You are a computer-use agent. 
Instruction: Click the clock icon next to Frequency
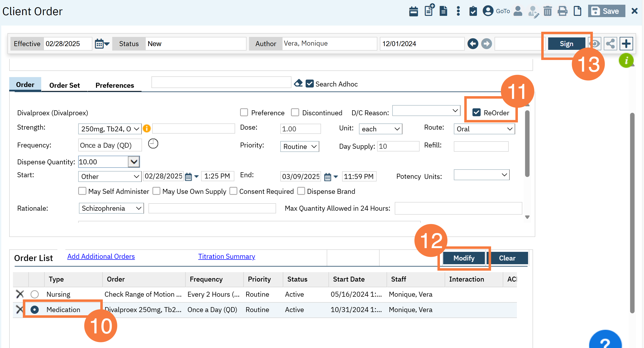pos(153,144)
